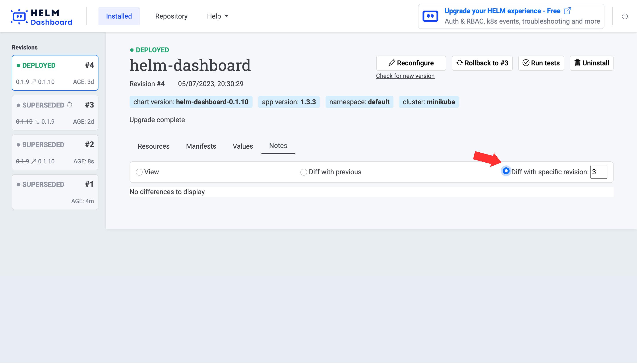Click the power shutdown icon
Image resolution: width=637 pixels, height=364 pixels.
[624, 16]
